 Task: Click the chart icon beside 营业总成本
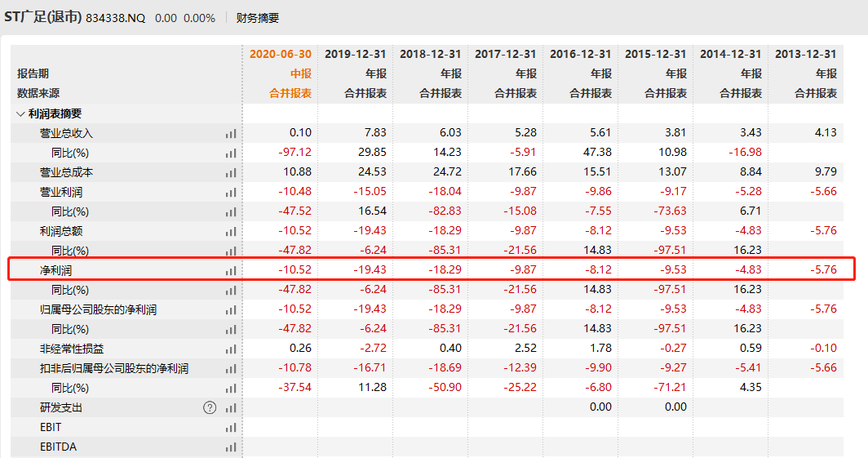231,172
